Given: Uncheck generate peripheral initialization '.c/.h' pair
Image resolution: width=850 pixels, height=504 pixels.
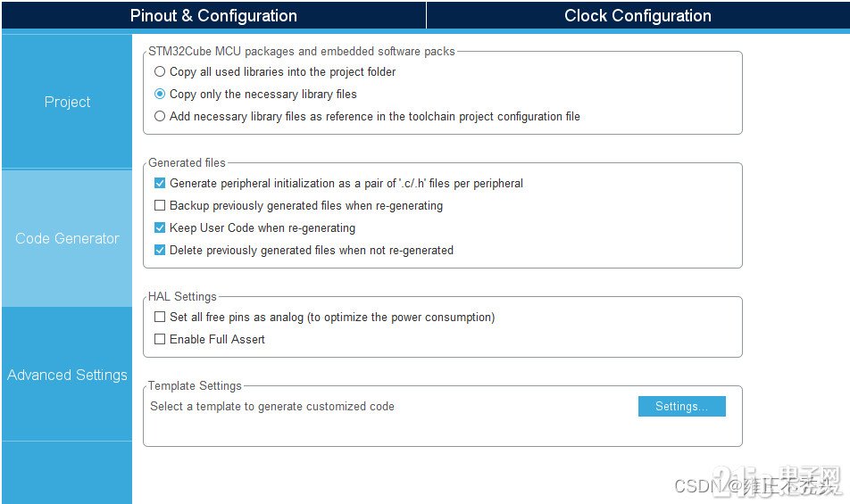Looking at the screenshot, I should [159, 183].
